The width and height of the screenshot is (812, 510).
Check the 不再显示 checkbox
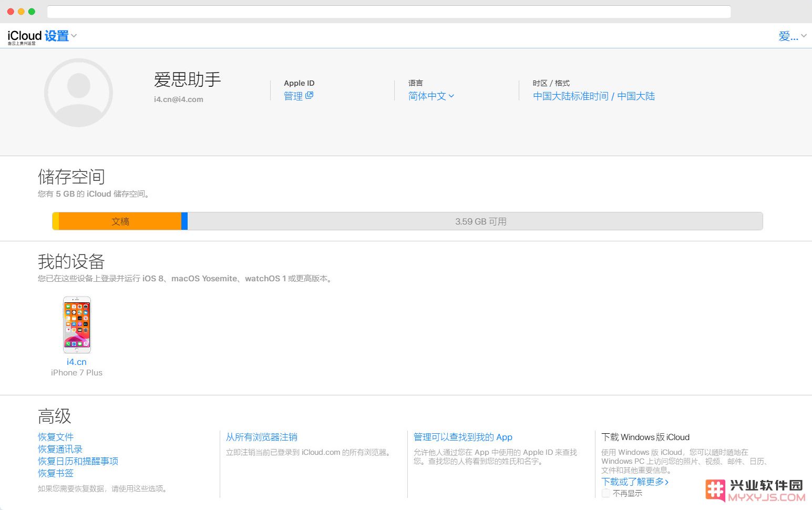[x=606, y=493]
